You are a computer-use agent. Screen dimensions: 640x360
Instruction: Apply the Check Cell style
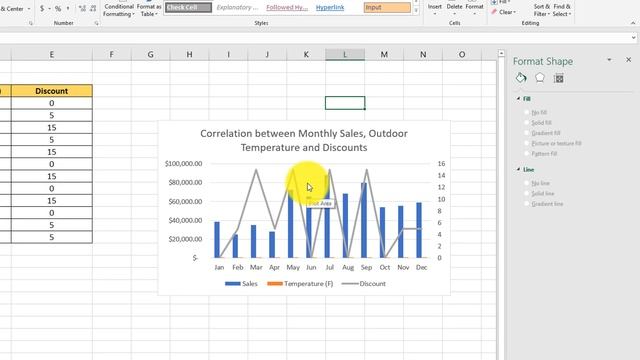(x=188, y=7)
